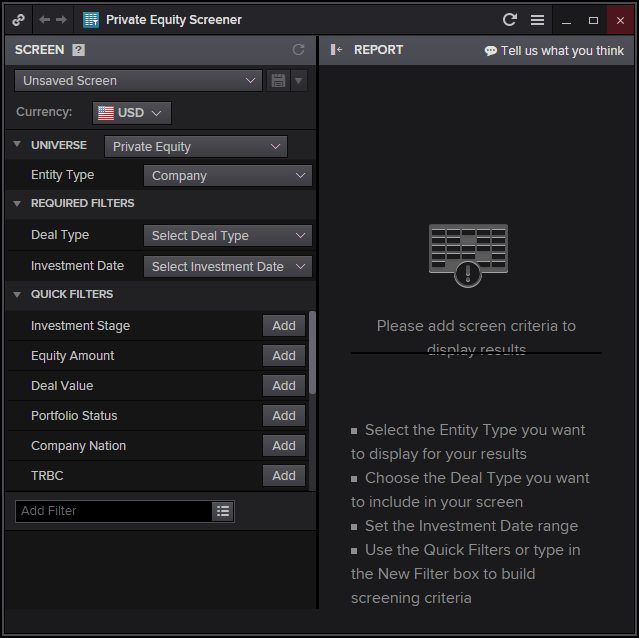Screen dimensions: 639x638
Task: Open the Company entity type dropdown
Action: [228, 176]
